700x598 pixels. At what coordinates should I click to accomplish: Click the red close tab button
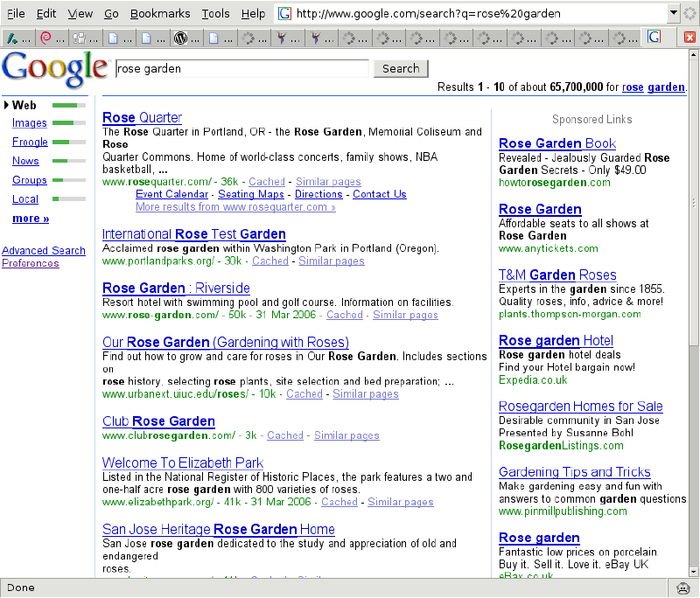689,38
